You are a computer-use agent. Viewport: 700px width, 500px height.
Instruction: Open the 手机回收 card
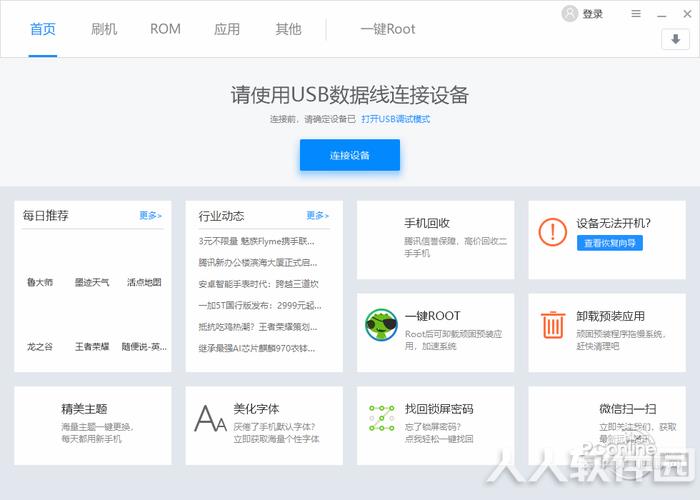pos(435,240)
